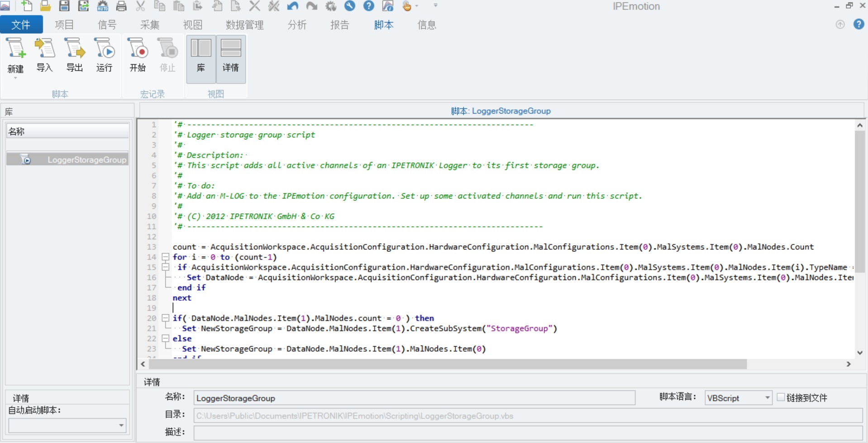Switch to the 脚本 tab
The width and height of the screenshot is (868, 443).
(384, 24)
